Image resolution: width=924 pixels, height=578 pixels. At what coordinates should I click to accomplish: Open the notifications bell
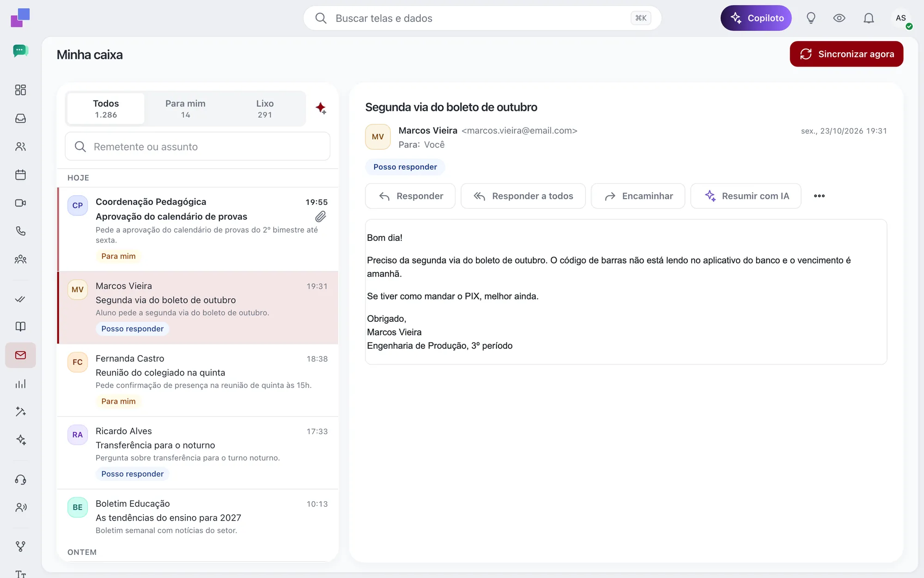[x=869, y=18]
